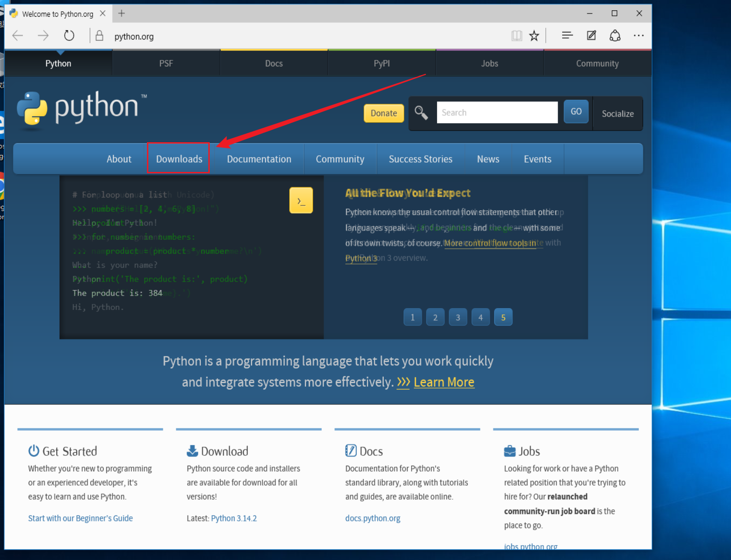Show slide 3 of the carousel
Image resolution: width=731 pixels, height=560 pixels.
pyautogui.click(x=458, y=317)
